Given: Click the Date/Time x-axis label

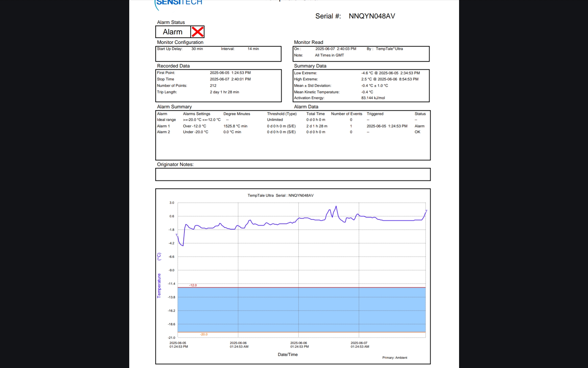Looking at the screenshot, I should pos(288,355).
